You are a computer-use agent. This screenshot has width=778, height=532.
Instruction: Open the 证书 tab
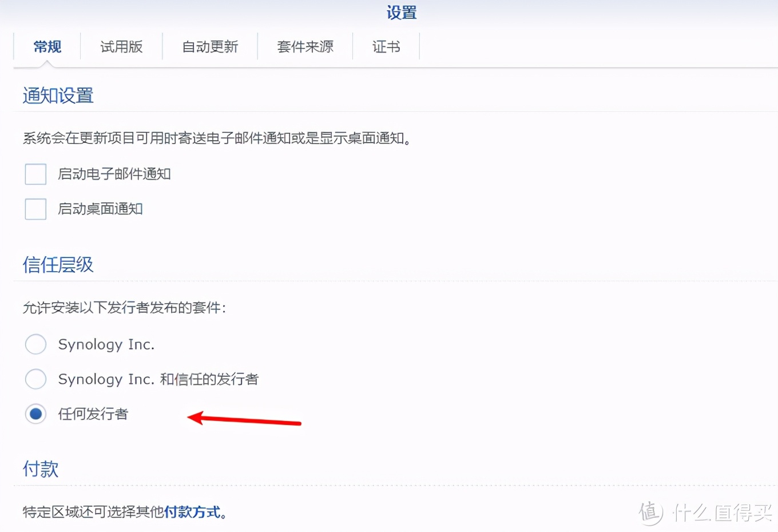tap(386, 47)
